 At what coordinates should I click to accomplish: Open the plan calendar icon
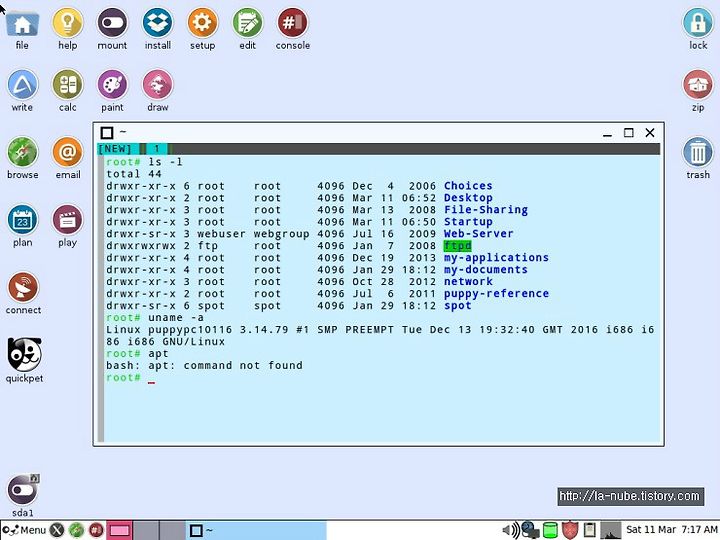click(x=22, y=220)
